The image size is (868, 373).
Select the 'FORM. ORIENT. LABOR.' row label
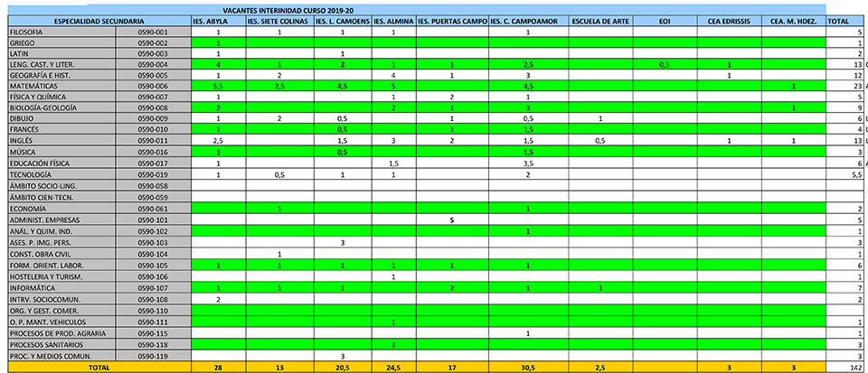[62, 266]
